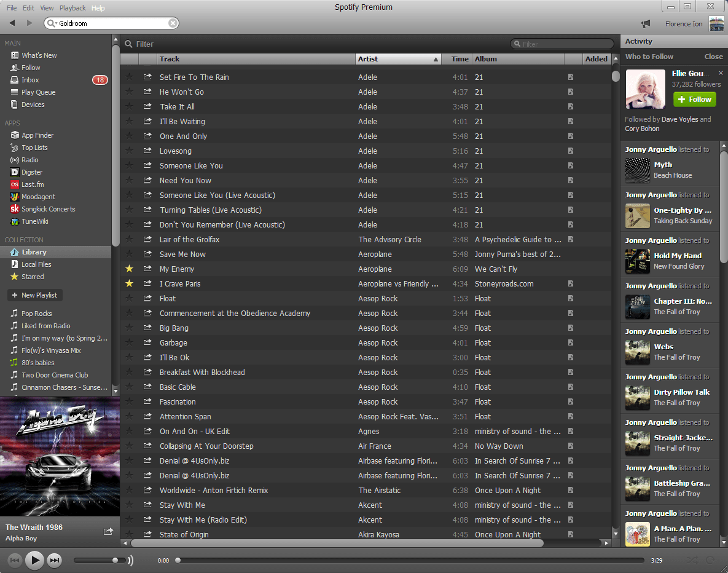The width and height of the screenshot is (728, 573).
Task: Share the track My Enemy
Action: click(147, 269)
